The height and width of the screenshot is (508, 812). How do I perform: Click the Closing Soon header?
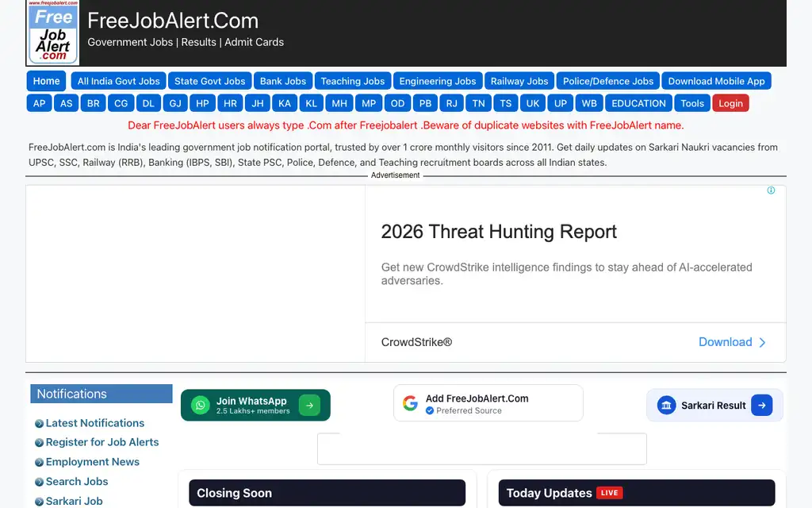pos(327,493)
